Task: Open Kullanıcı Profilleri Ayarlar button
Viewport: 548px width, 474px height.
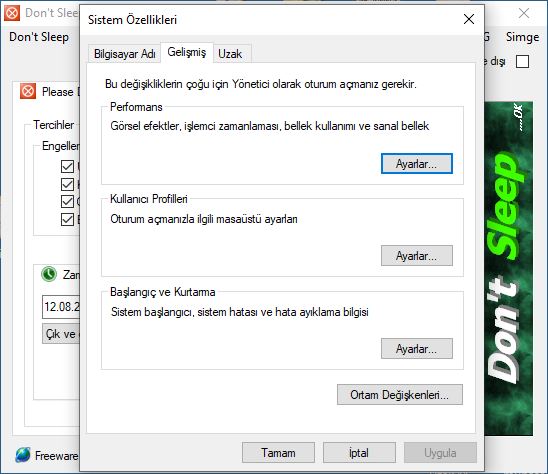Action: point(417,256)
